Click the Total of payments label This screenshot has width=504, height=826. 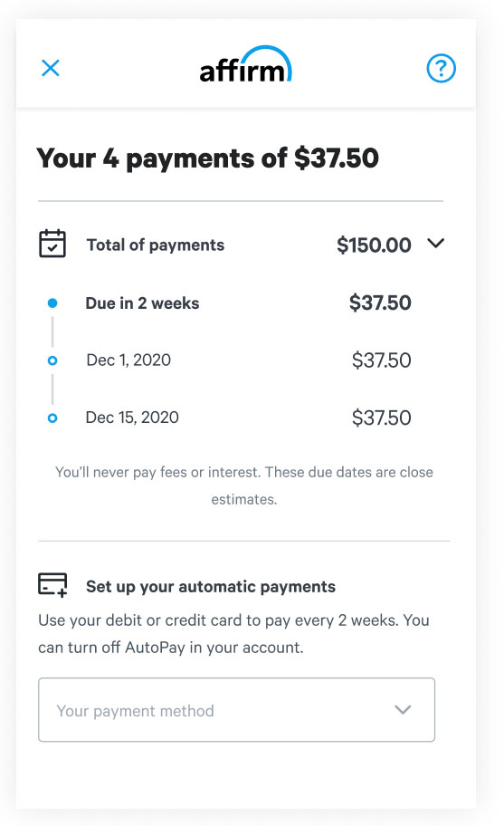(x=156, y=245)
